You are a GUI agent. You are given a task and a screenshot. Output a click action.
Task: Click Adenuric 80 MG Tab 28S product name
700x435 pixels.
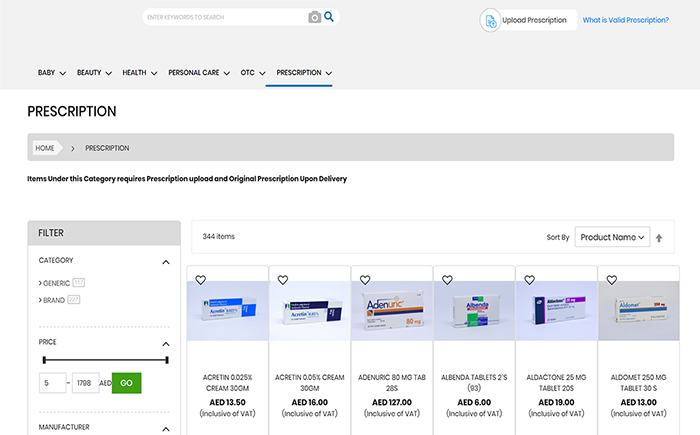(x=392, y=383)
